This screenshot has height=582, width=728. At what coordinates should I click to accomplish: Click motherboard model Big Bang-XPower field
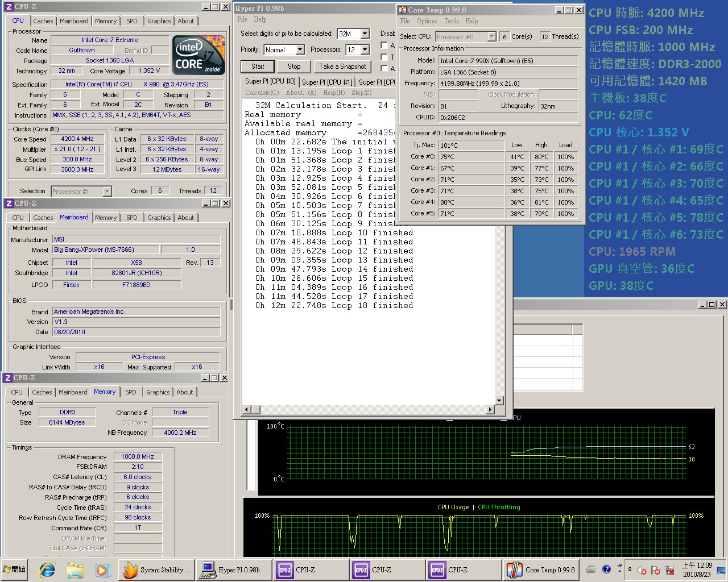pyautogui.click(x=106, y=250)
